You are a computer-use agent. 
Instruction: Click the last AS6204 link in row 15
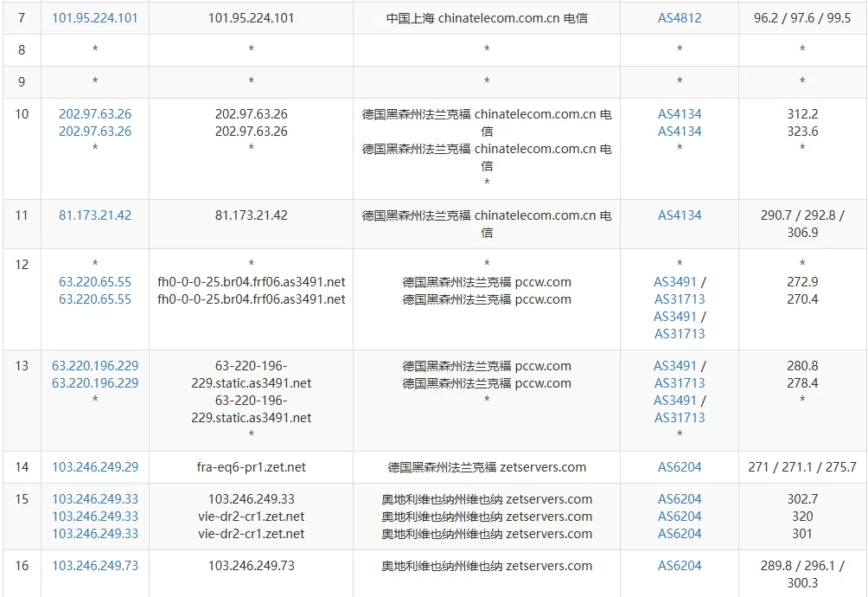(x=679, y=534)
